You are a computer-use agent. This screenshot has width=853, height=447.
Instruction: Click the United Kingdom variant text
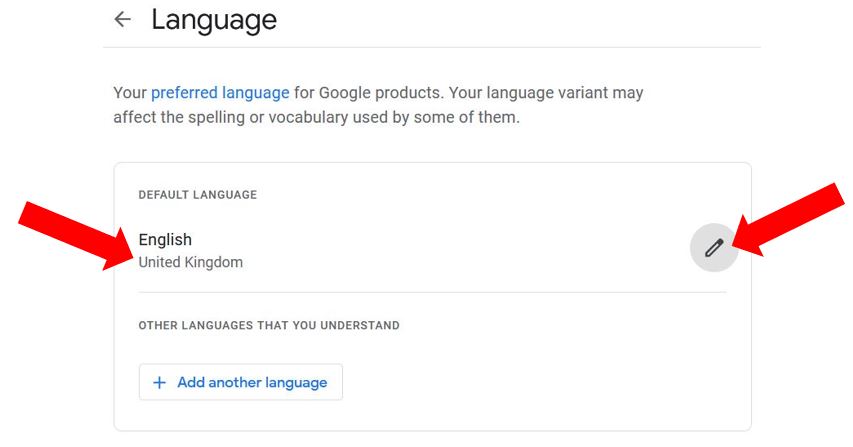(190, 263)
